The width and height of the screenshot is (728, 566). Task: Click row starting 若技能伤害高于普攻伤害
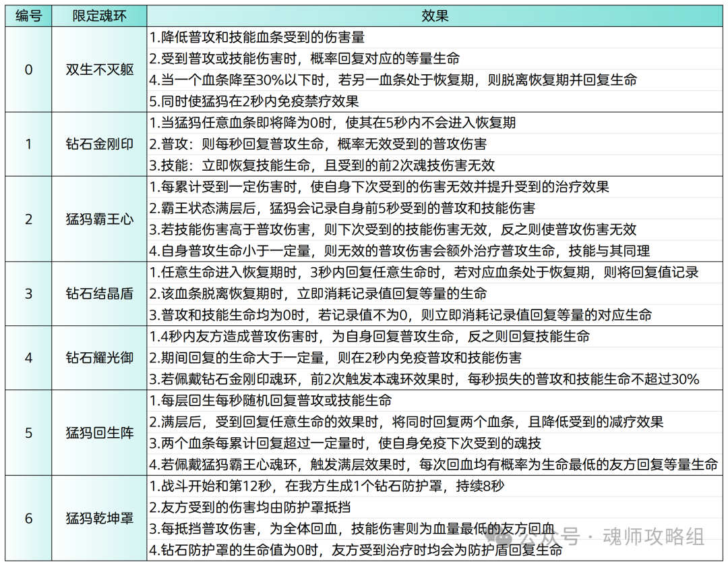pyautogui.click(x=435, y=229)
